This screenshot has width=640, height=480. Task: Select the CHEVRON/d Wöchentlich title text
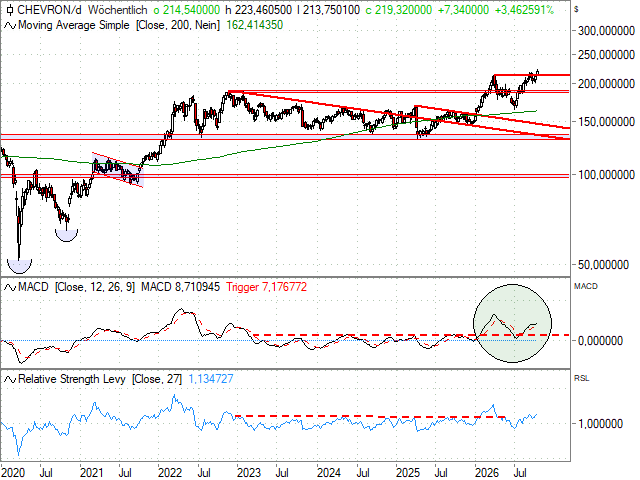click(x=82, y=10)
